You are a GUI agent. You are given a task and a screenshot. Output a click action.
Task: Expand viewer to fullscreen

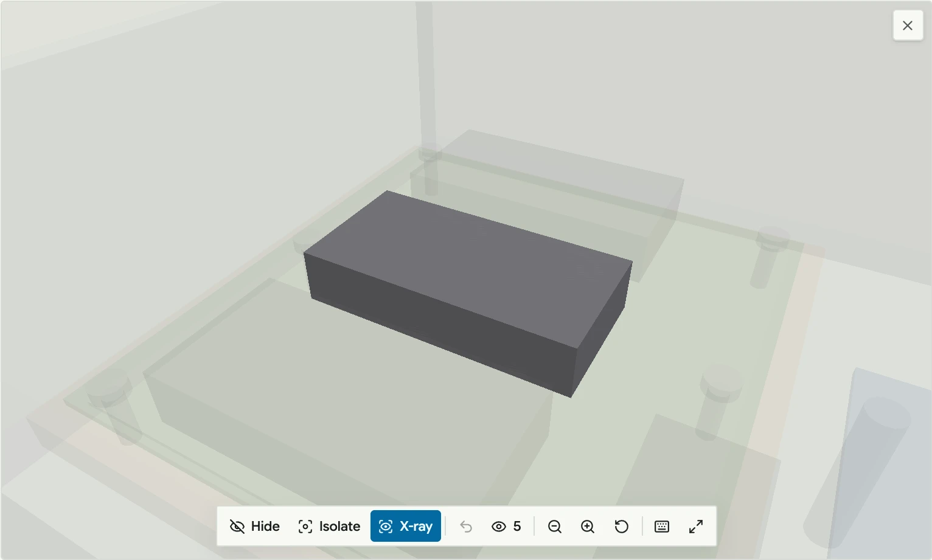[696, 526]
